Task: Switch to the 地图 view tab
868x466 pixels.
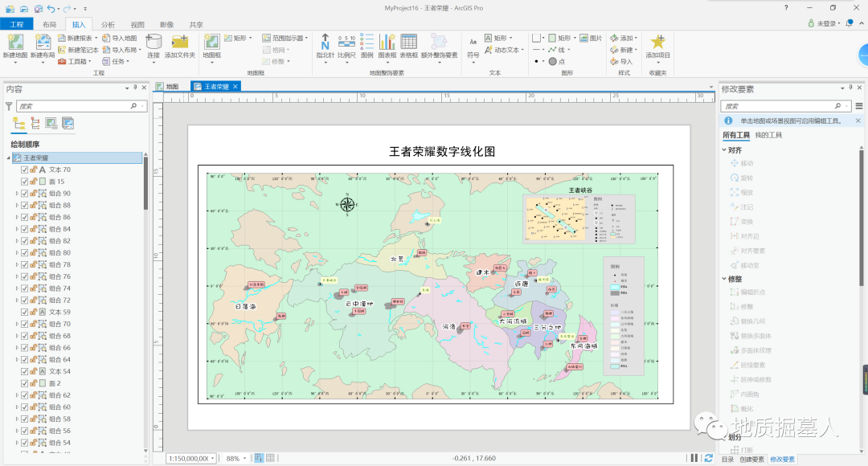Action: pyautogui.click(x=168, y=86)
